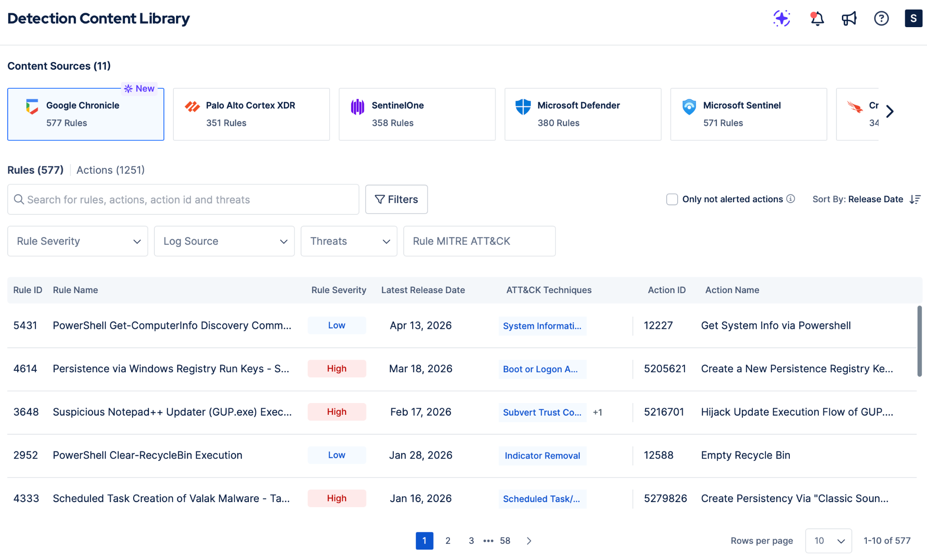Show info about Only not alerted actions
Viewport: 927px width, 560px height.
click(791, 199)
